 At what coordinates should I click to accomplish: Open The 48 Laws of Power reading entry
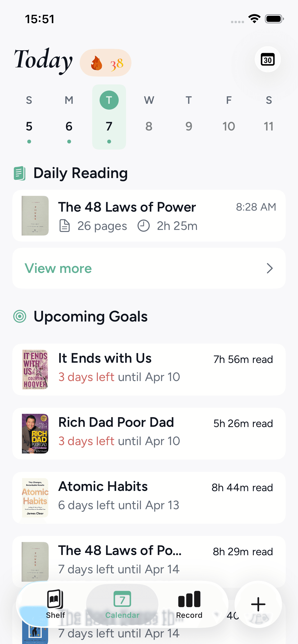(149, 216)
